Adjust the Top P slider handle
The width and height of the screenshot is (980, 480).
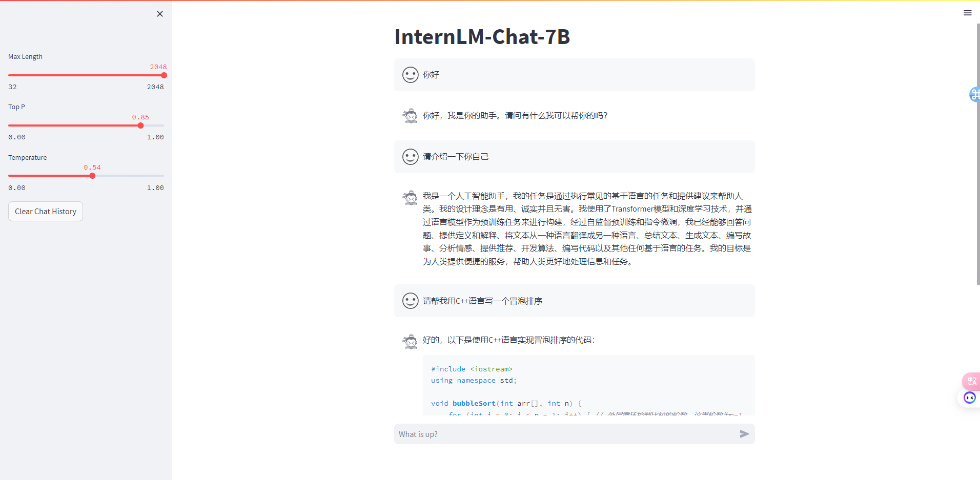click(140, 126)
